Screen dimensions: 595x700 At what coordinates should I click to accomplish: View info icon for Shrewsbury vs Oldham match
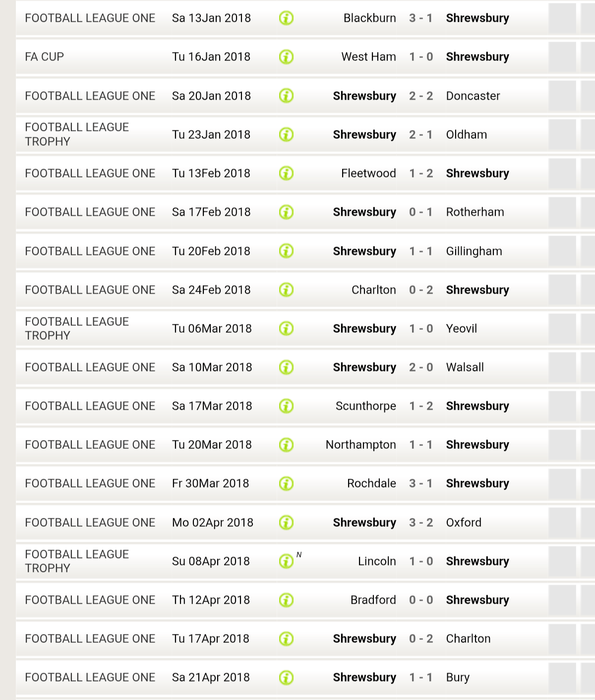point(286,134)
